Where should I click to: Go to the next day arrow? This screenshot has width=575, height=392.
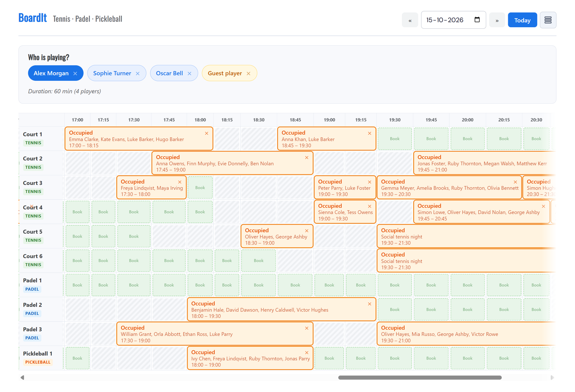point(497,20)
